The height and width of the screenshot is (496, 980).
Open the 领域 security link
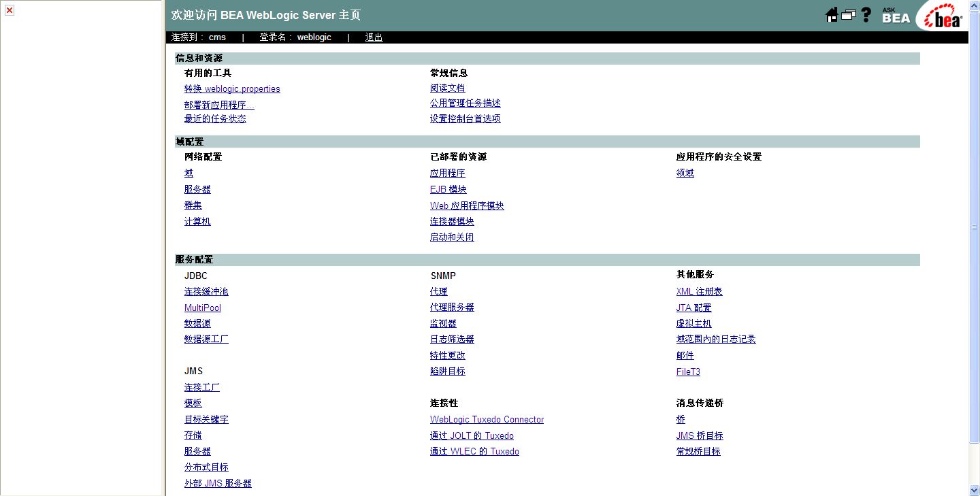[x=685, y=173]
